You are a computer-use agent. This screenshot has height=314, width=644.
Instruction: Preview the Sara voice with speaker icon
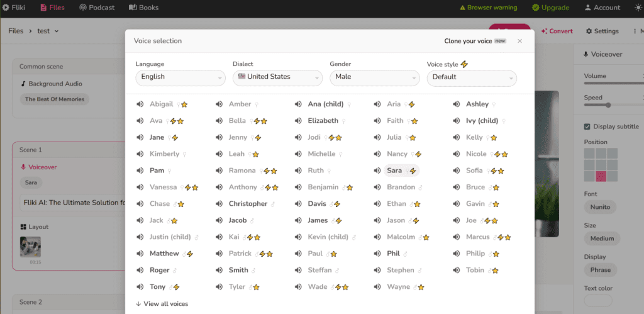377,171
